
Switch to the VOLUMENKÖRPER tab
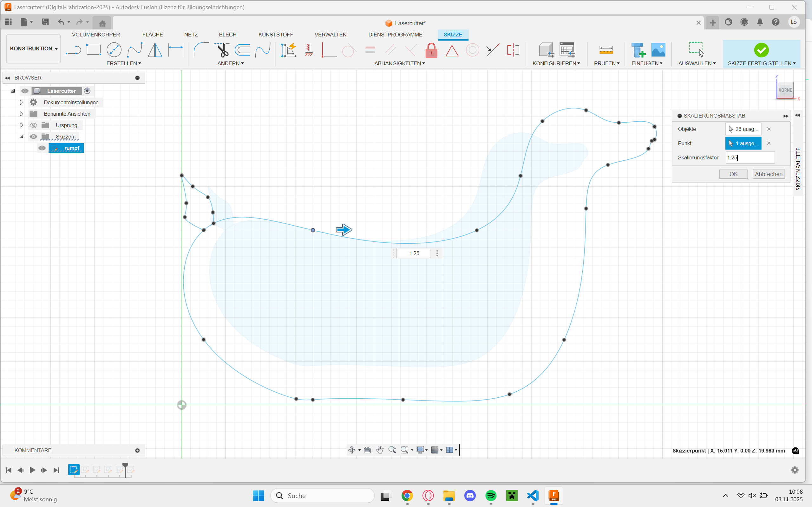point(95,35)
